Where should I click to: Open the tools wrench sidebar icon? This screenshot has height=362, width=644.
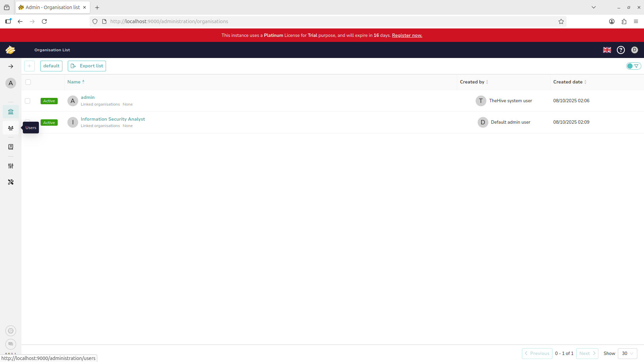coord(11,182)
